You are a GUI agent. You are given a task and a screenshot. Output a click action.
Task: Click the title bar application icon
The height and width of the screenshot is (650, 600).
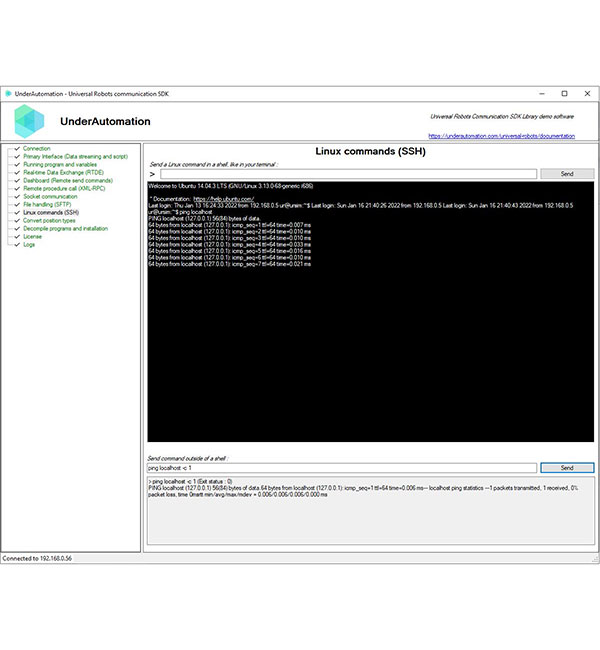click(x=8, y=94)
